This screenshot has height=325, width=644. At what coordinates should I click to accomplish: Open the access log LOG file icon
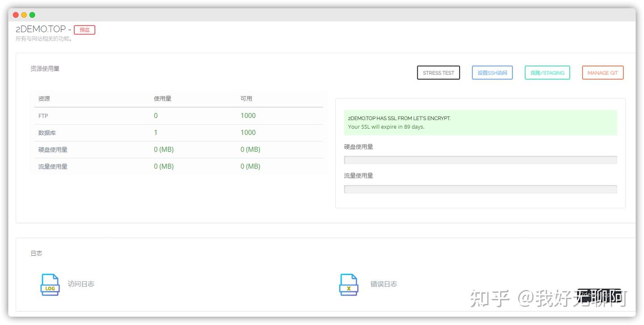point(50,285)
